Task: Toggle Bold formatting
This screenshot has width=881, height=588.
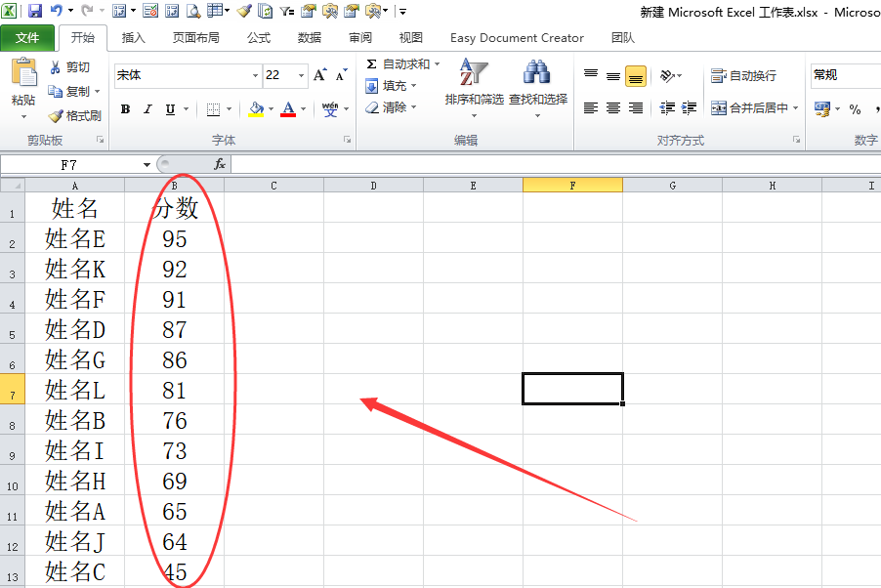Action: 125,109
